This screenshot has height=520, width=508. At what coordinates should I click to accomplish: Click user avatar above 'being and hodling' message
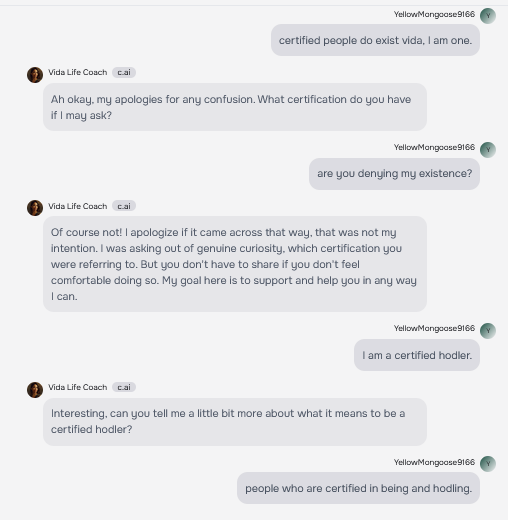(x=488, y=464)
